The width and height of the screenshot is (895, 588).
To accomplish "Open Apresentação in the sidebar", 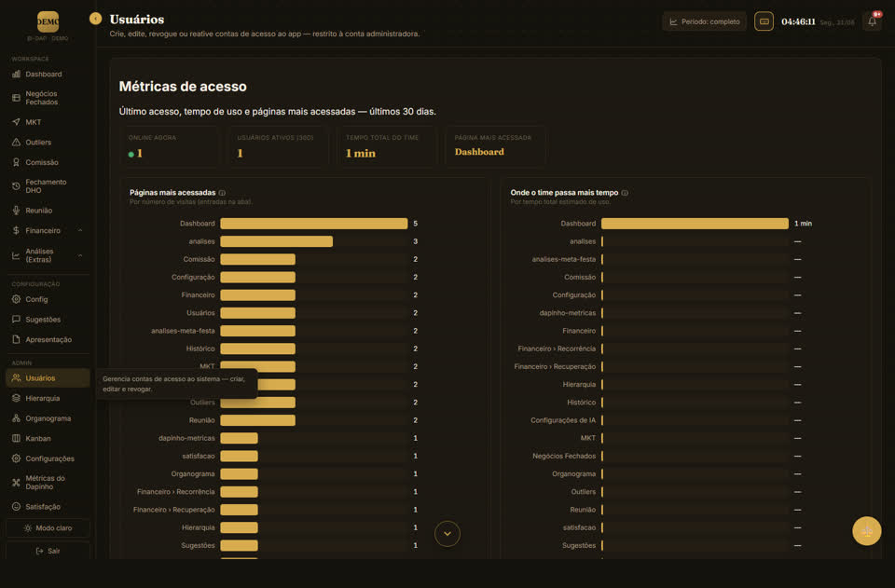I will tap(48, 339).
